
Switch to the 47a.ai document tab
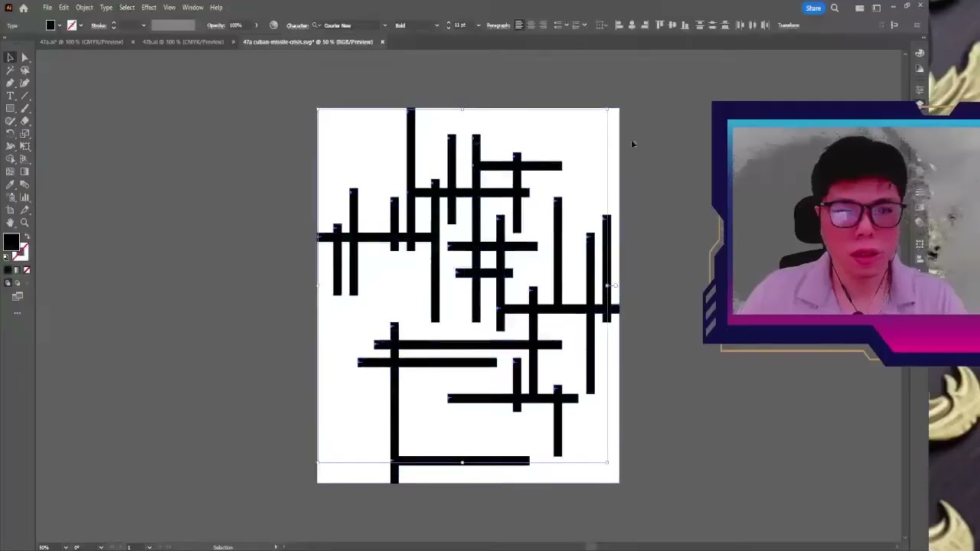point(81,42)
